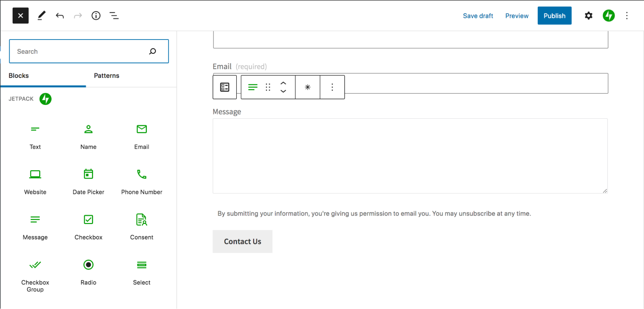Screen dimensions: 644x309
Task: Insert the Date Picker block
Action: 88,183
